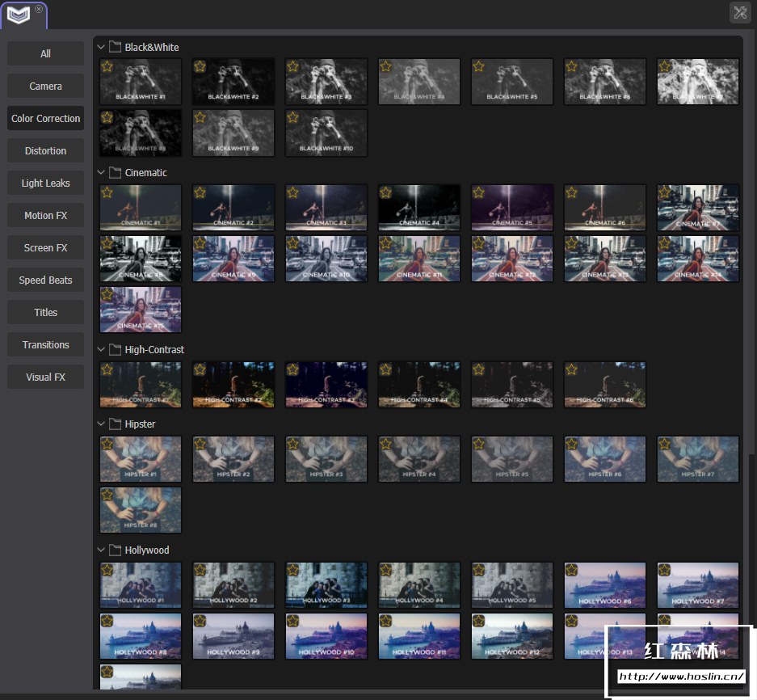Star the Hollywood #1 preset
Screen dimensions: 757x700
107,570
